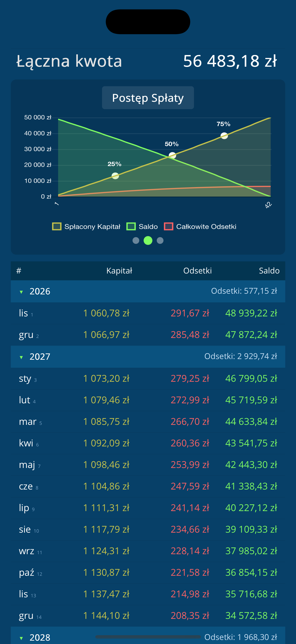
Task: Tap the 25% marker on chart
Action: coord(115,176)
